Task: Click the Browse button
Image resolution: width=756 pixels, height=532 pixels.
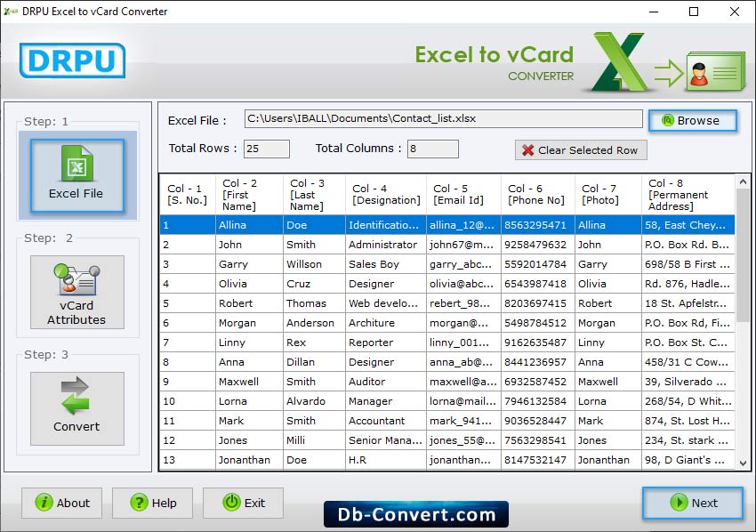Action: tap(692, 121)
